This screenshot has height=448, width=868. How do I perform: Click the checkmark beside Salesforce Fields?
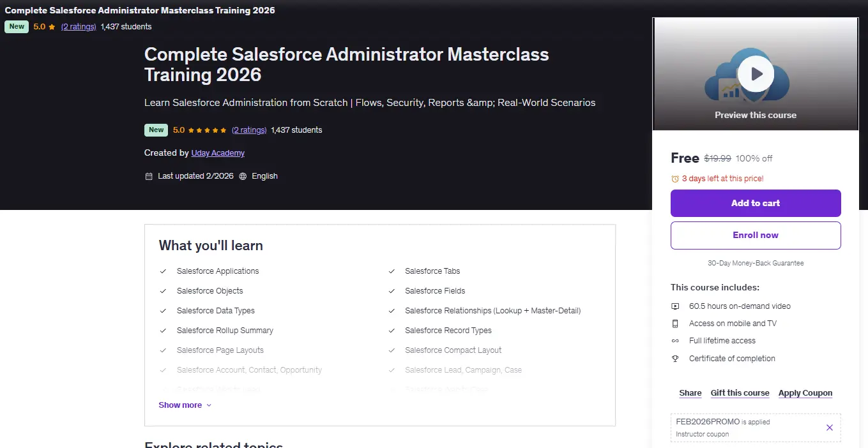click(392, 291)
